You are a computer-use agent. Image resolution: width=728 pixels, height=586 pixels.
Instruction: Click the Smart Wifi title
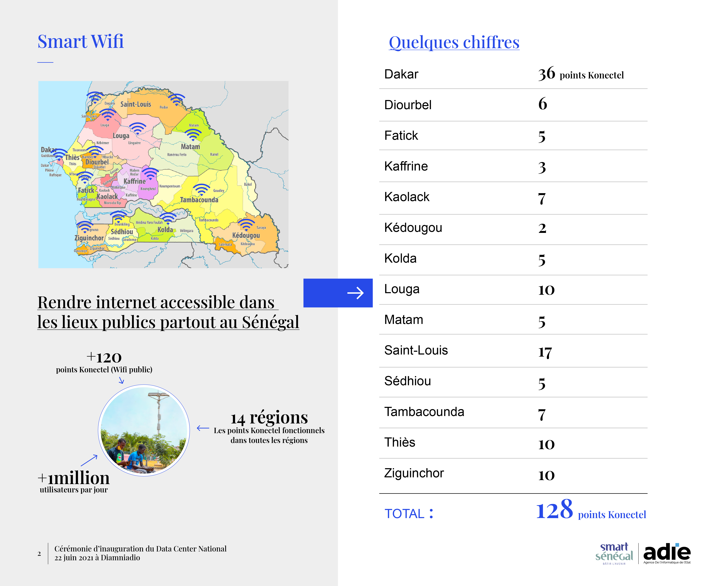(x=80, y=41)
